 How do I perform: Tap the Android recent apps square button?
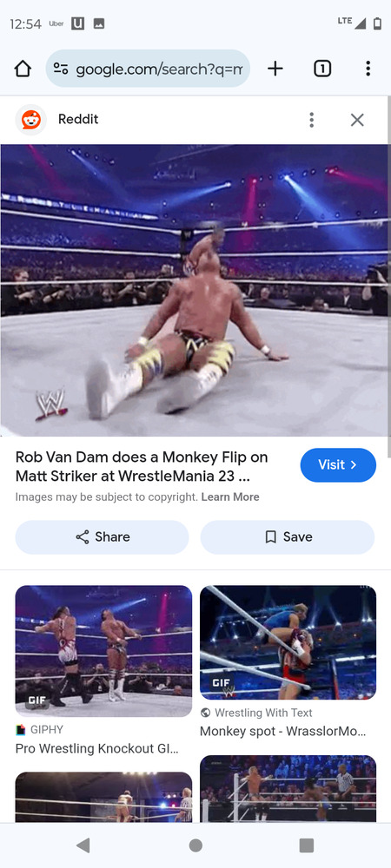306,845
